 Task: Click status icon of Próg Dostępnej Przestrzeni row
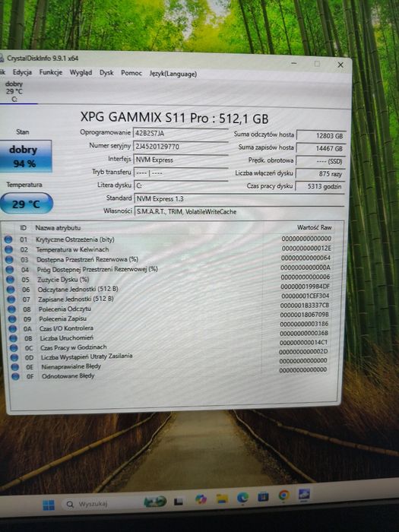click(x=9, y=270)
